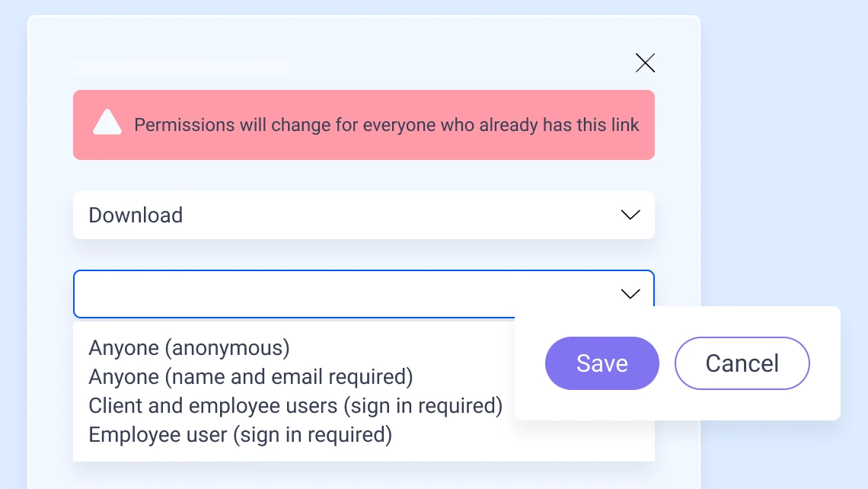Select the "Anyone (anonymous)" option

pos(190,348)
